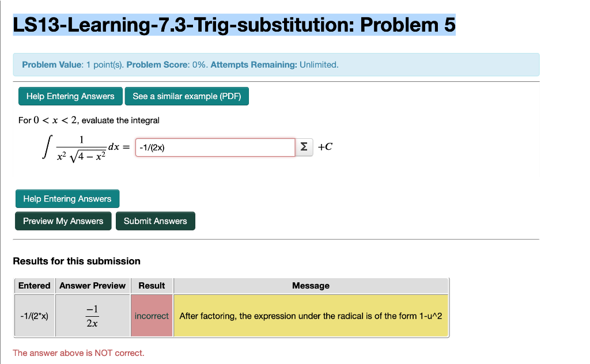The width and height of the screenshot is (590, 364).
Task: Click inside the answer input field
Action: coord(215,147)
